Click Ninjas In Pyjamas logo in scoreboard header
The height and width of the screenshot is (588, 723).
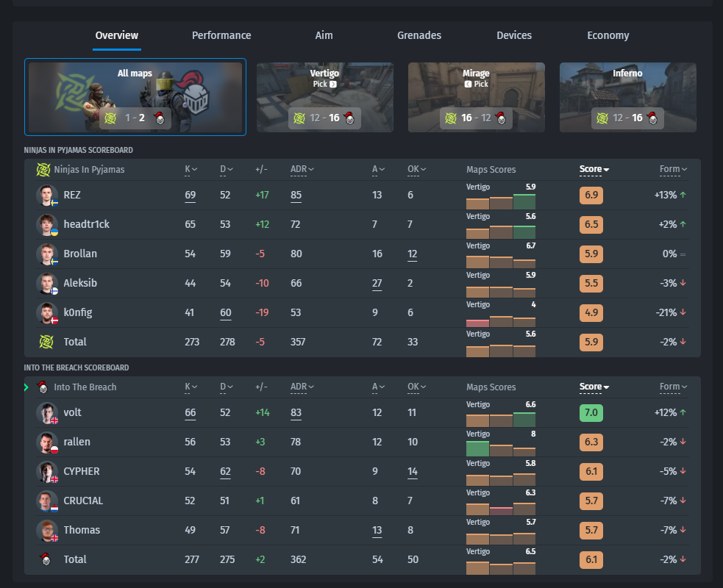[43, 170]
